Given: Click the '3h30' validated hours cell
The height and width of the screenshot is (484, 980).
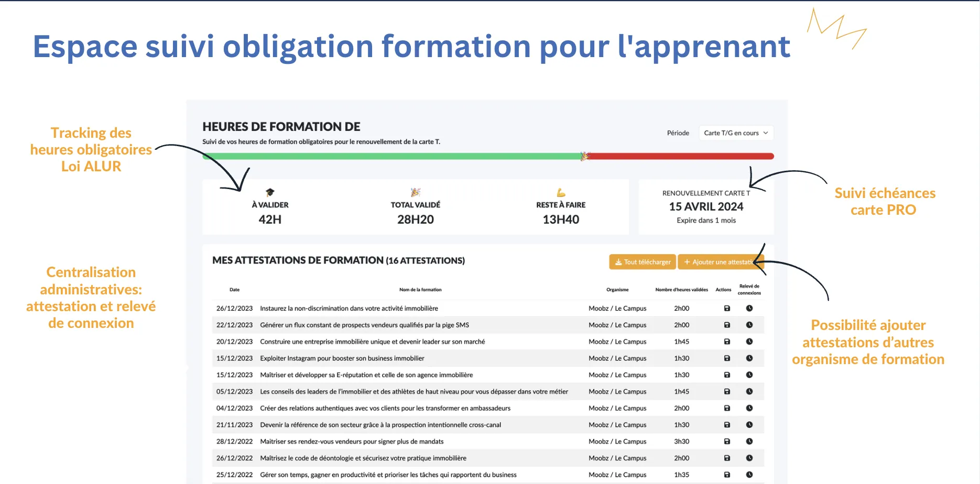Looking at the screenshot, I should (x=681, y=442).
